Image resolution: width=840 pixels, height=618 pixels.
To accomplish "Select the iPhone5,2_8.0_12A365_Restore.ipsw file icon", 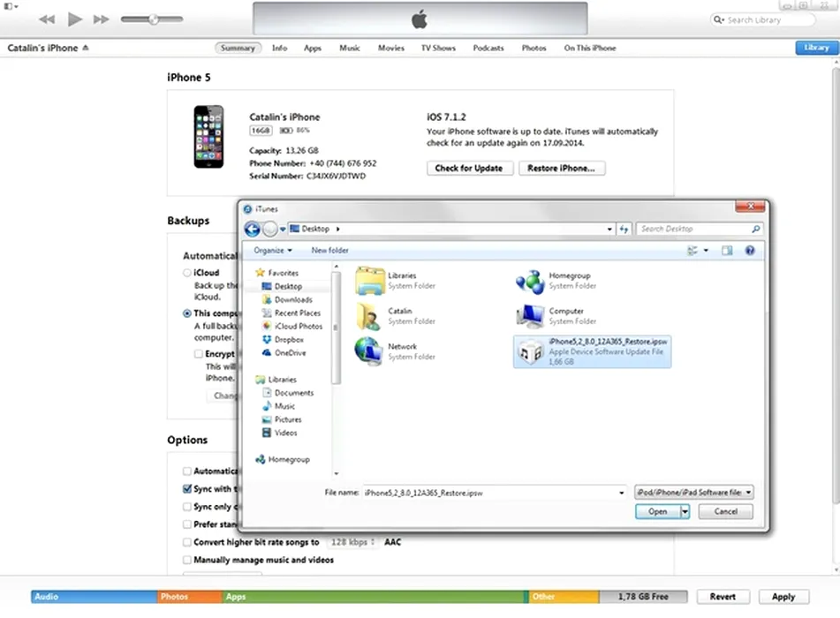I will pos(530,350).
